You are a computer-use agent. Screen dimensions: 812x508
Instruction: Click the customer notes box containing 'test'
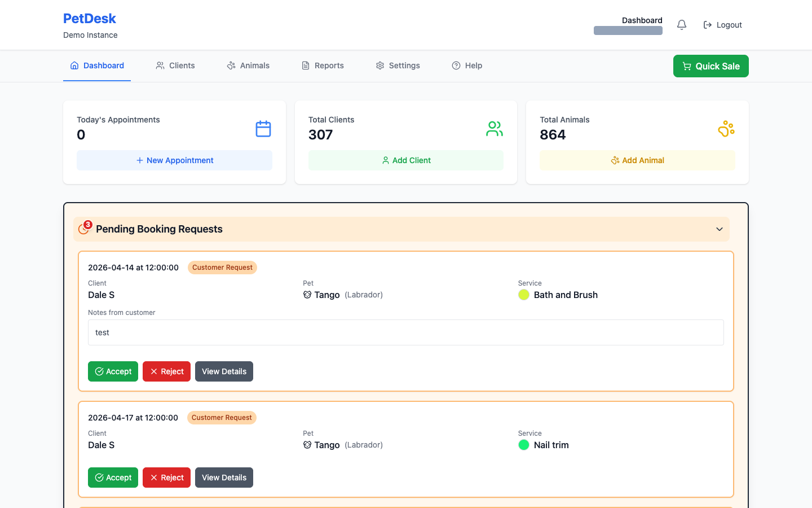click(406, 332)
